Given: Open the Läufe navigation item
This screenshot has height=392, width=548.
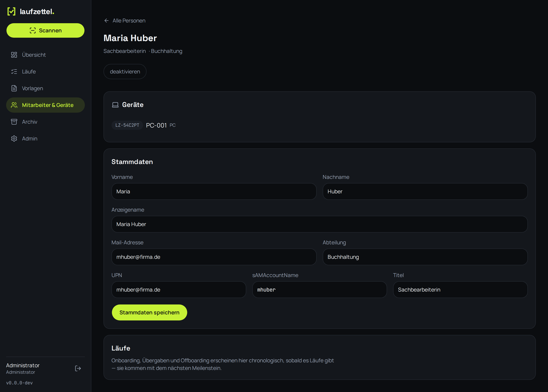Looking at the screenshot, I should coord(45,71).
